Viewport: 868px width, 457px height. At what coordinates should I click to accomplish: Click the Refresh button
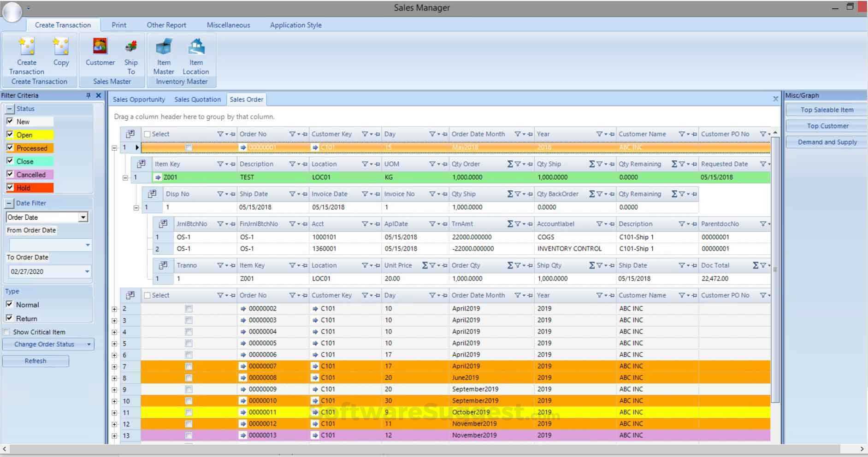coord(35,361)
